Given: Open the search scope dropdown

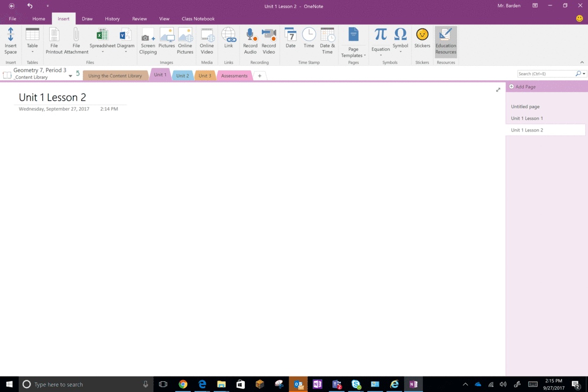Looking at the screenshot, I should [583, 73].
